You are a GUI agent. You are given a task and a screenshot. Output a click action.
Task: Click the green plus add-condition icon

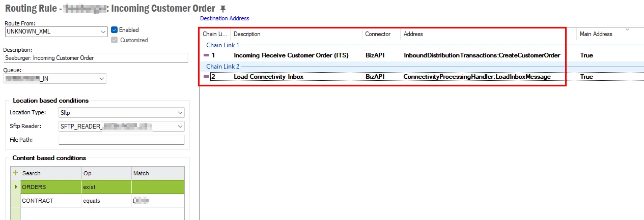pos(15,173)
